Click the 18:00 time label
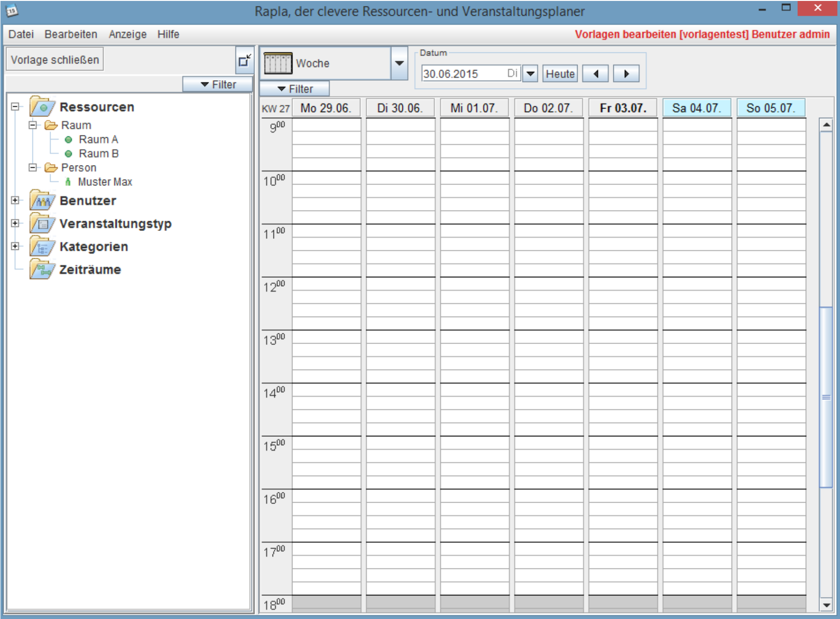 click(x=274, y=605)
